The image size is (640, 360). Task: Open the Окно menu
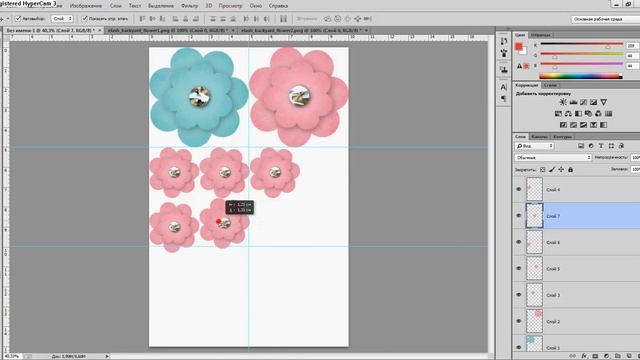[x=256, y=6]
